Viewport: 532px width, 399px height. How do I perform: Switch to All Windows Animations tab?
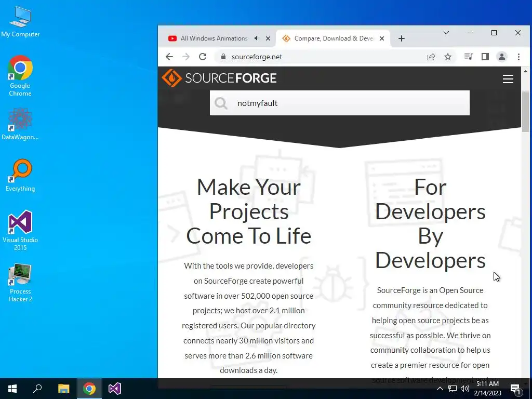(214, 38)
